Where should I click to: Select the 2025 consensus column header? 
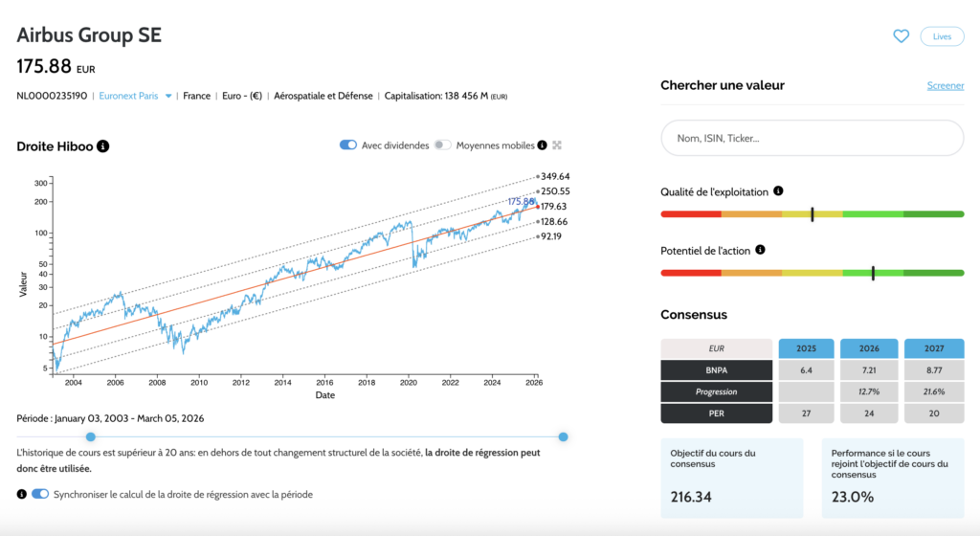[806, 348]
